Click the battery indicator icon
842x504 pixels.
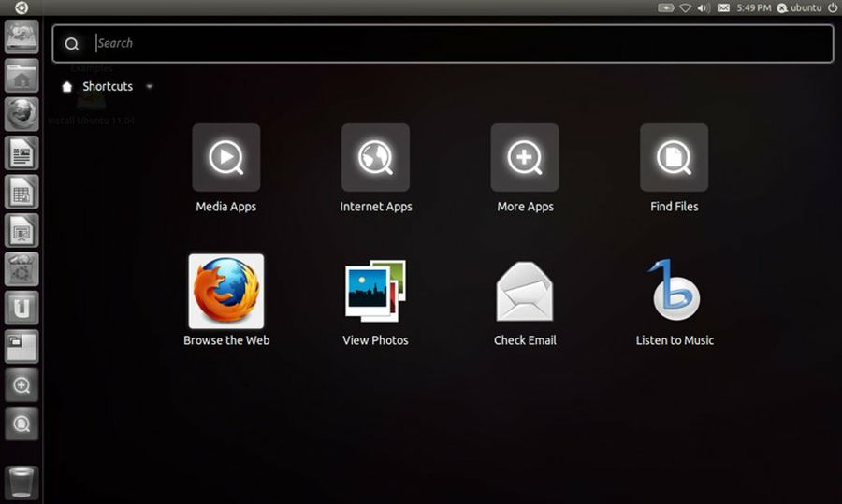tap(665, 7)
